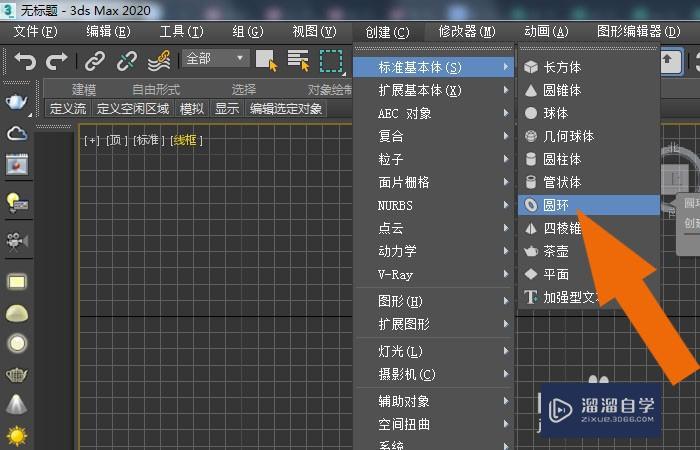Click the 显示 button
The width and height of the screenshot is (700, 450).
(227, 108)
